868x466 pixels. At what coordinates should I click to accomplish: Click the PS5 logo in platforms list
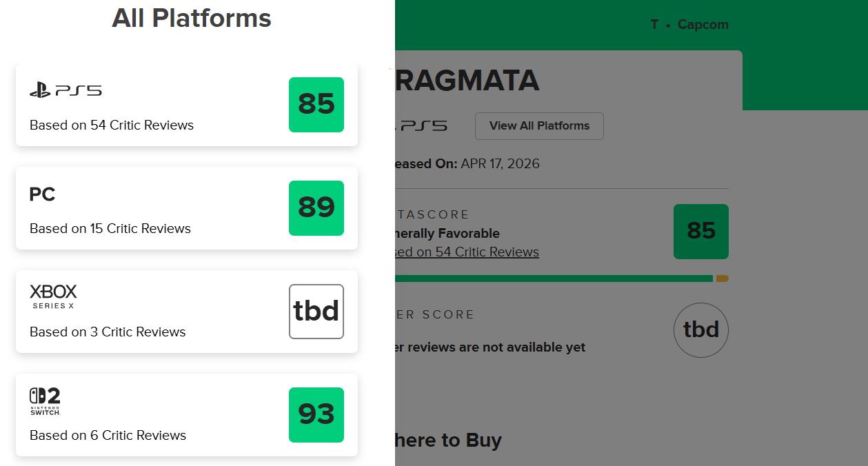(65, 90)
